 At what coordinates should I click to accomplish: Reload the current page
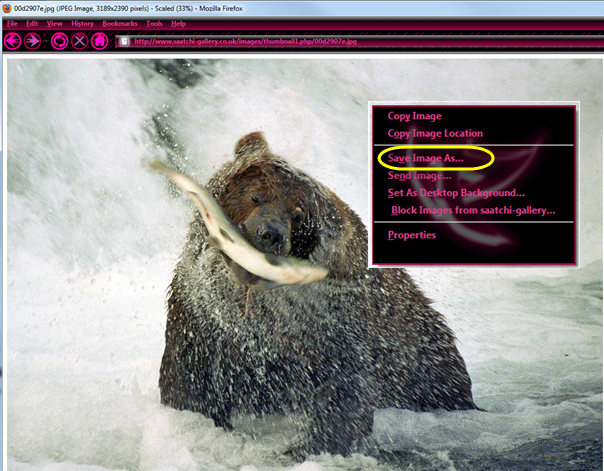(x=59, y=41)
